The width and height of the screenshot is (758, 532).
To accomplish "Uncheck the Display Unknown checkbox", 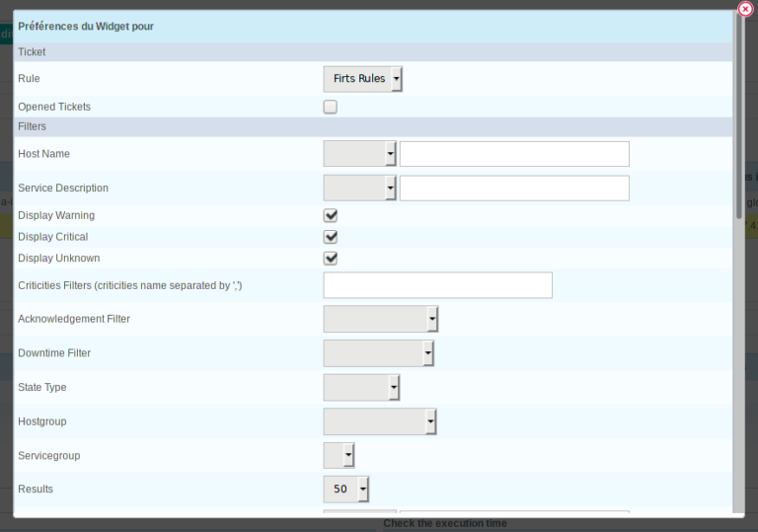I will coord(331,258).
